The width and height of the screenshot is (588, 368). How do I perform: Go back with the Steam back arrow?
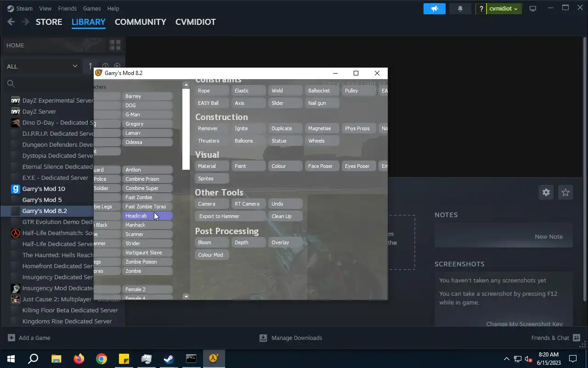pos(11,22)
